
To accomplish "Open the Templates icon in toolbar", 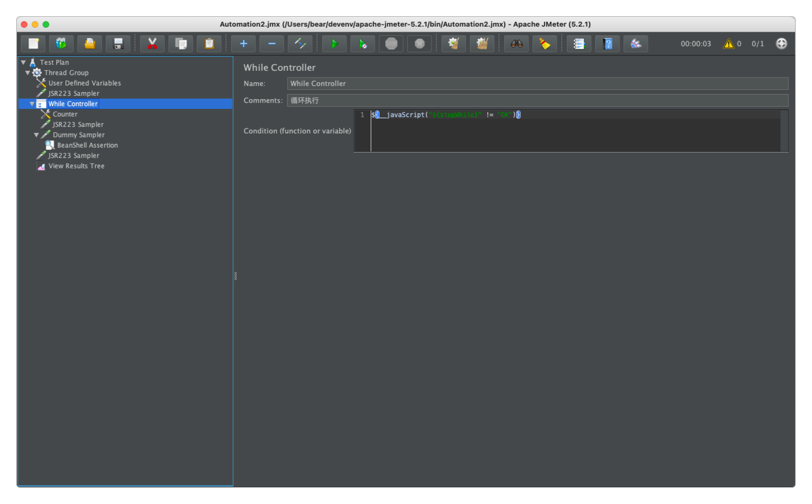I will [62, 44].
